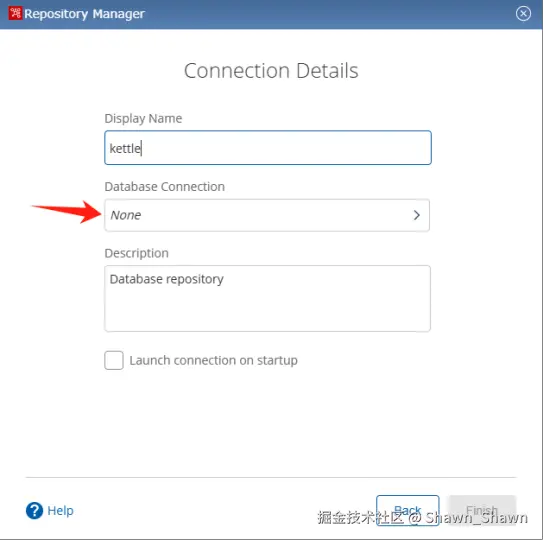Click the blue Help question mark icon
The image size is (543, 540).
click(x=35, y=510)
